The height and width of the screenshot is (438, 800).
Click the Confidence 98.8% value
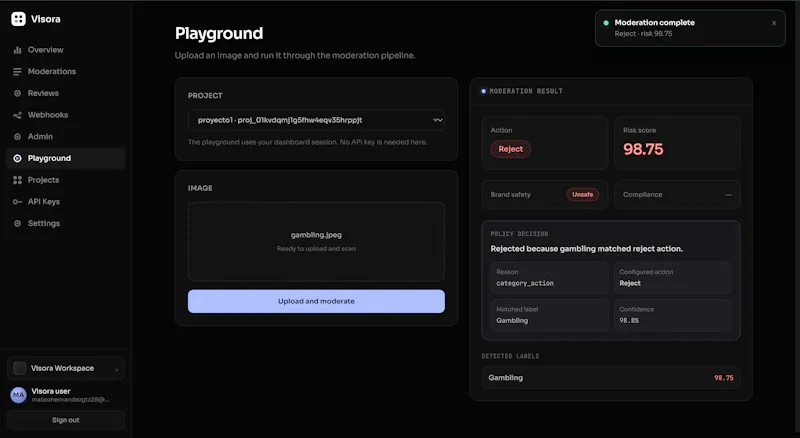pyautogui.click(x=629, y=321)
